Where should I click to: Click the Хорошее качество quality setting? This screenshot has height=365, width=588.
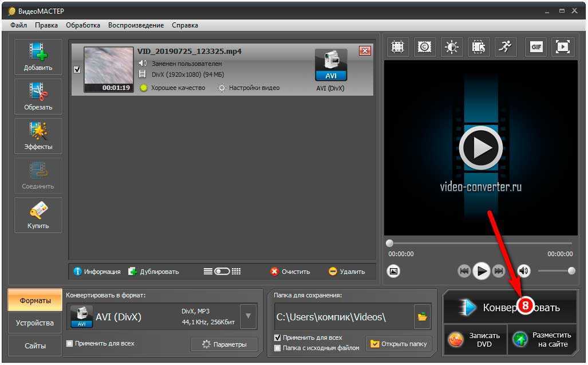click(x=173, y=88)
